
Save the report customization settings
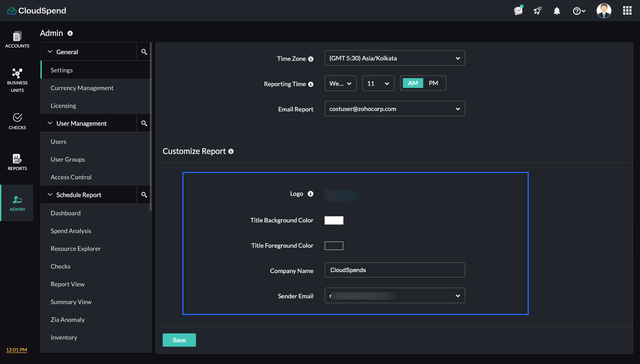click(x=179, y=340)
